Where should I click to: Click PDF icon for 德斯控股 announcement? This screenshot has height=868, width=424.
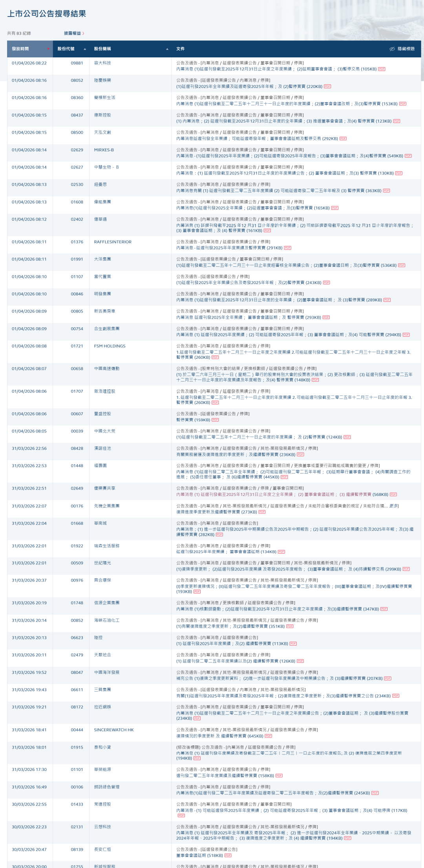click(x=397, y=121)
